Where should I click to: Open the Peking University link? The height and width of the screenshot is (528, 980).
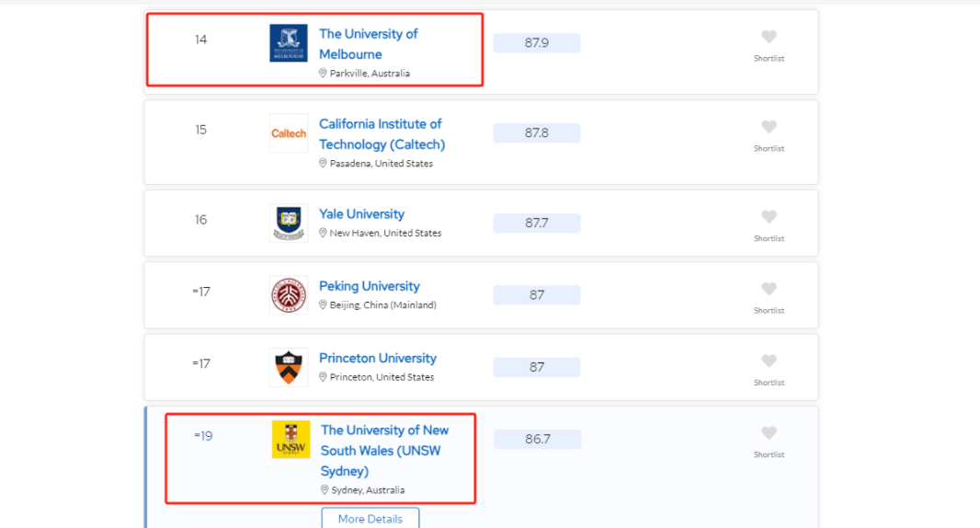pos(369,286)
